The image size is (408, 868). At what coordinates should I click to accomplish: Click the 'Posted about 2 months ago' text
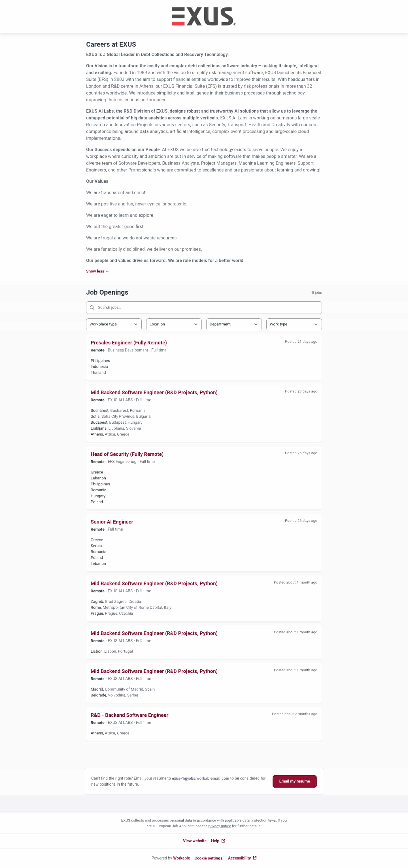[294, 714]
